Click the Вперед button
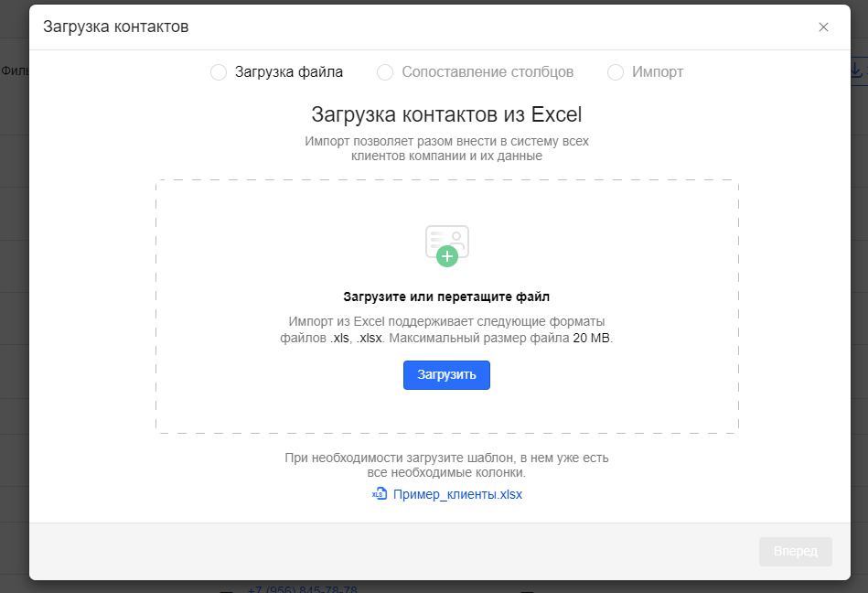 tap(796, 552)
